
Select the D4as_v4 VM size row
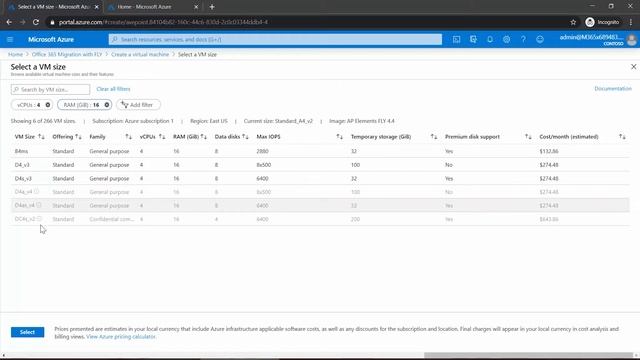click(320, 205)
